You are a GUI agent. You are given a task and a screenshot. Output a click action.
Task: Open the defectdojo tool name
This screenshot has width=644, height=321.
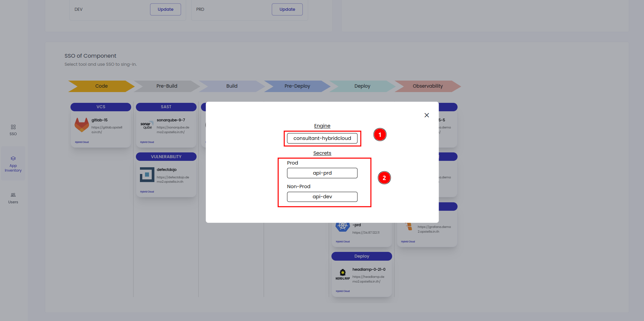167,170
